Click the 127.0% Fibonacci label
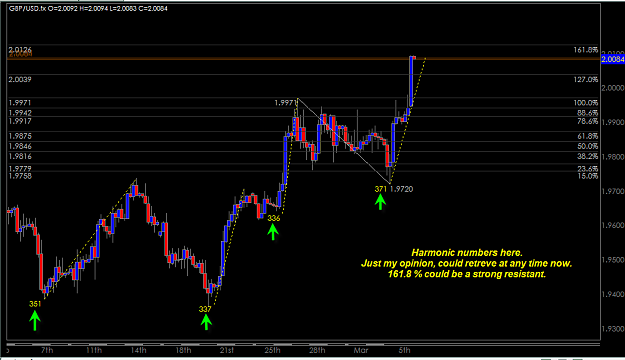Screen dimensions: 625x360 (x=586, y=80)
